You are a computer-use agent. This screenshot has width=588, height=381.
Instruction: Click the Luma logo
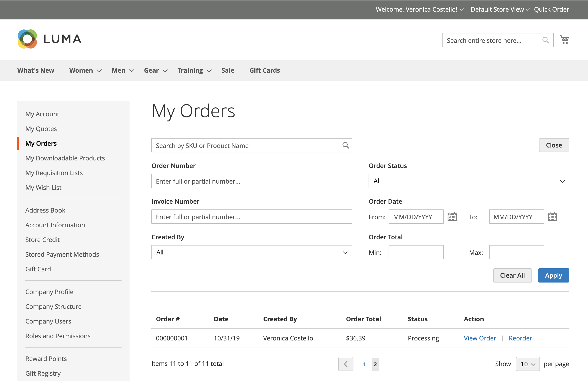[49, 39]
